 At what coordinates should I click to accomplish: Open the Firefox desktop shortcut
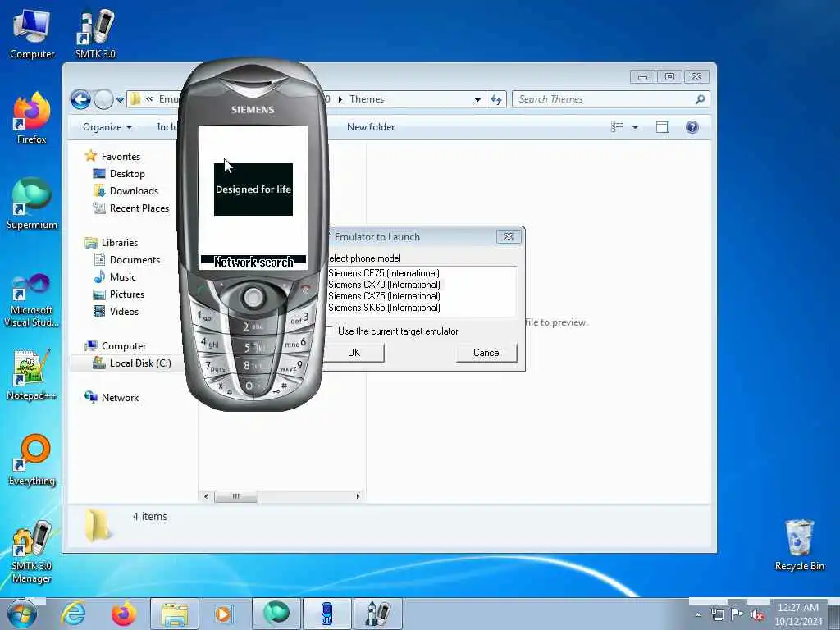(x=32, y=118)
